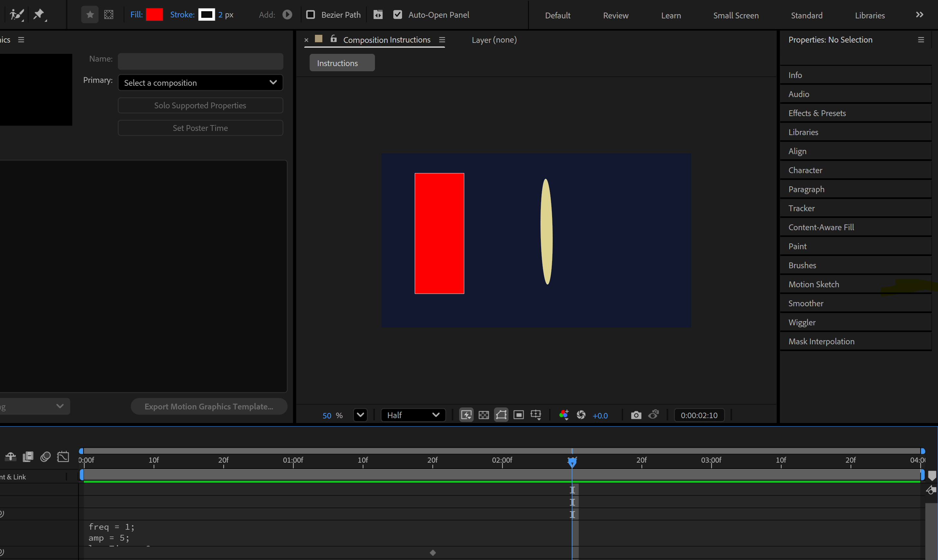Open Essential Graphics panel menu
938x560 pixels.
click(21, 40)
